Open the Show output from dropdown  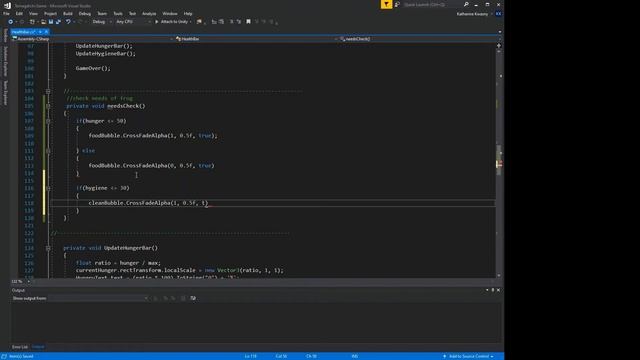[98, 298]
